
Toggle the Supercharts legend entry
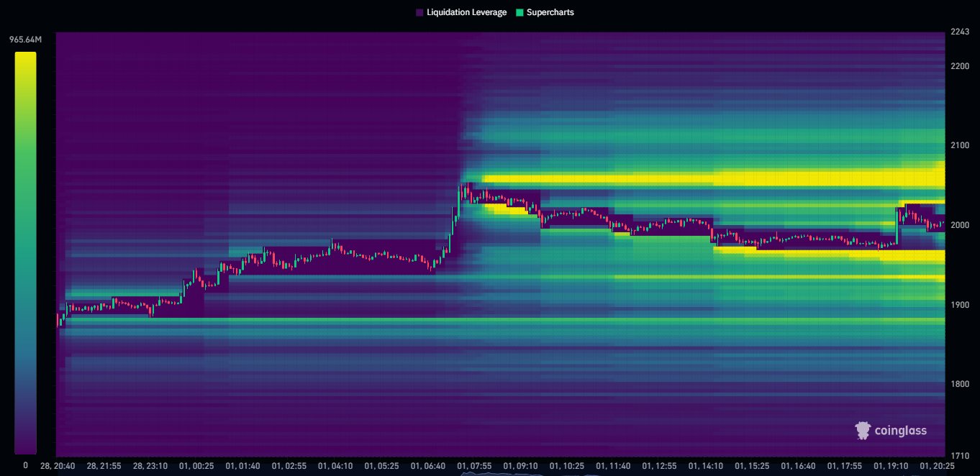[549, 12]
